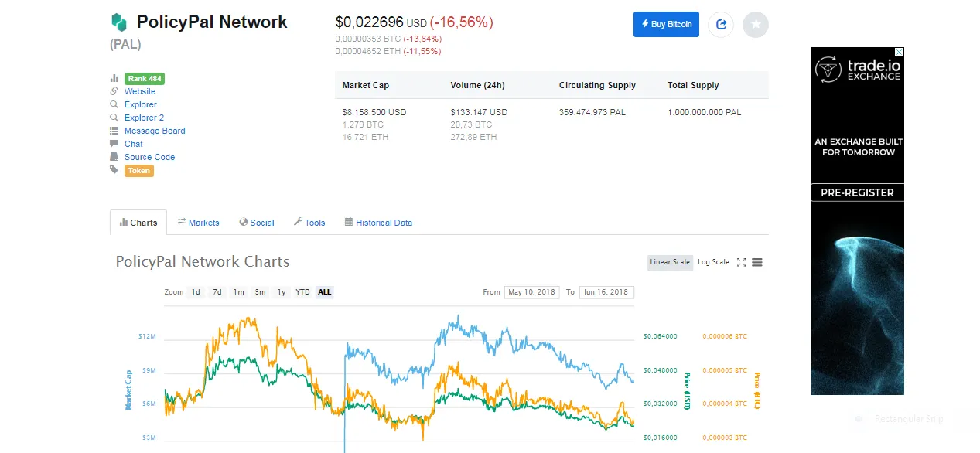This screenshot has width=980, height=453.
Task: Toggle chart fullscreen icon
Action: pos(741,262)
